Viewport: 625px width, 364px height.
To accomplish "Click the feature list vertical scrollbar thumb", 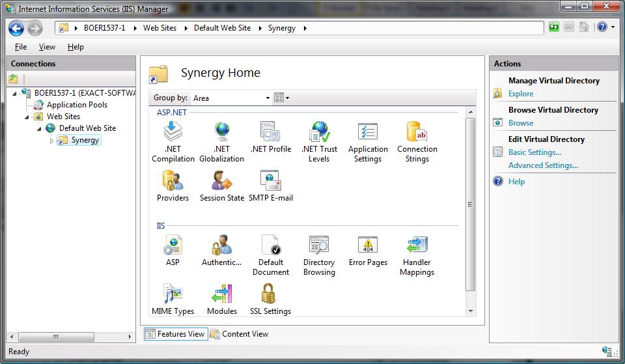I will coord(470,204).
